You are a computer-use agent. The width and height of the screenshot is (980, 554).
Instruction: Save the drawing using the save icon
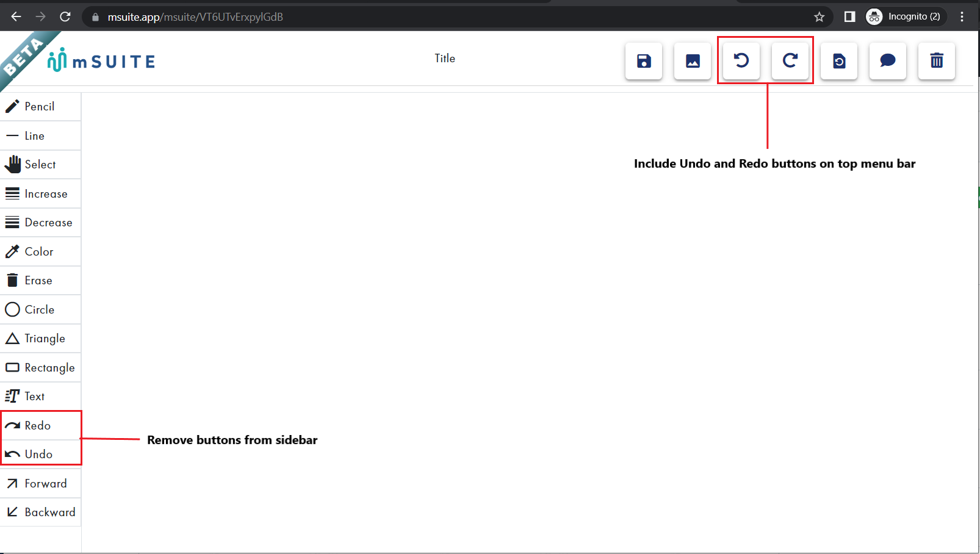(643, 61)
